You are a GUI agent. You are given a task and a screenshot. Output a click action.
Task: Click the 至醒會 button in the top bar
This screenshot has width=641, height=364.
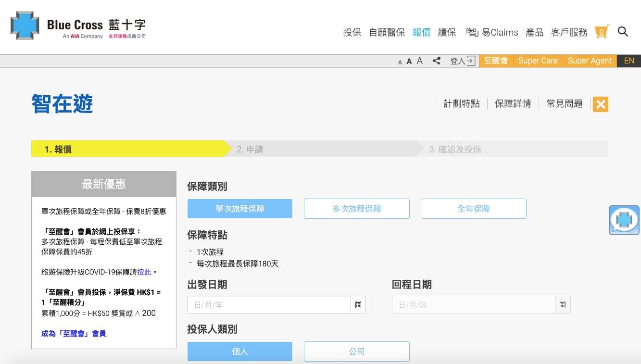tap(496, 61)
